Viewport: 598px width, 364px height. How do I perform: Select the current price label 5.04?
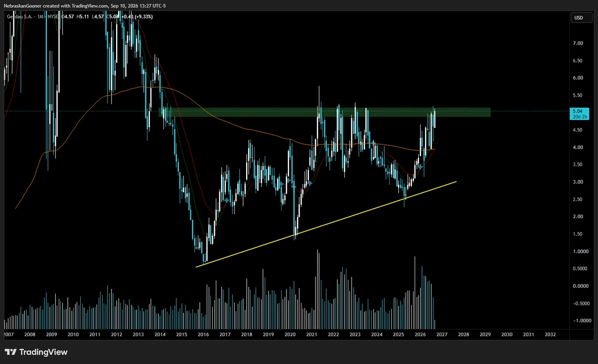click(x=579, y=114)
